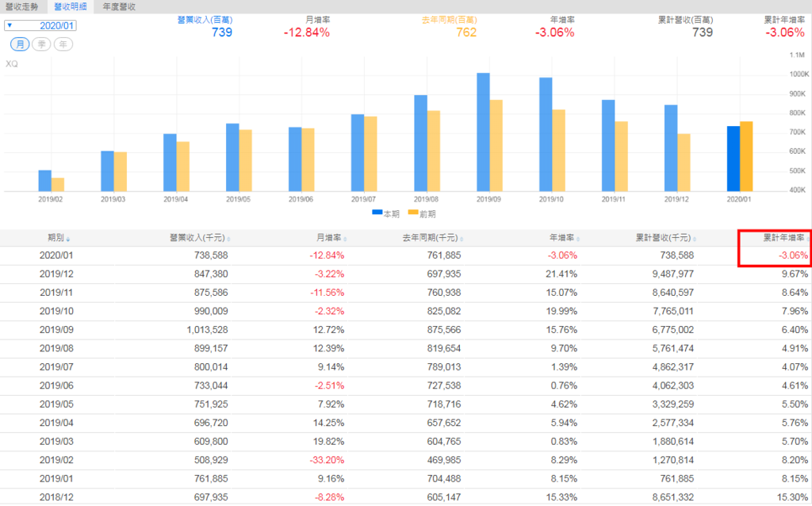The height and width of the screenshot is (506, 812).
Task: Sort table by 去年同期(千元) column
Action: [x=433, y=238]
